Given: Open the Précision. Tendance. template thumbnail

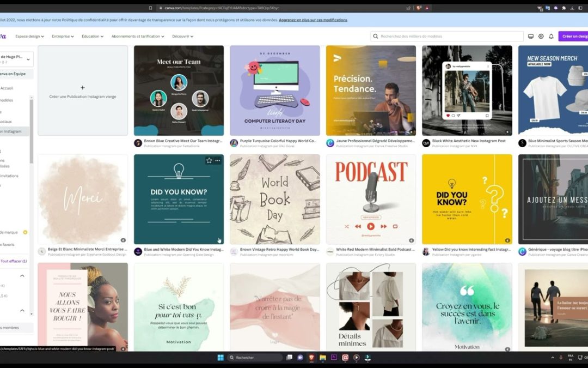Looking at the screenshot, I should 371,91.
